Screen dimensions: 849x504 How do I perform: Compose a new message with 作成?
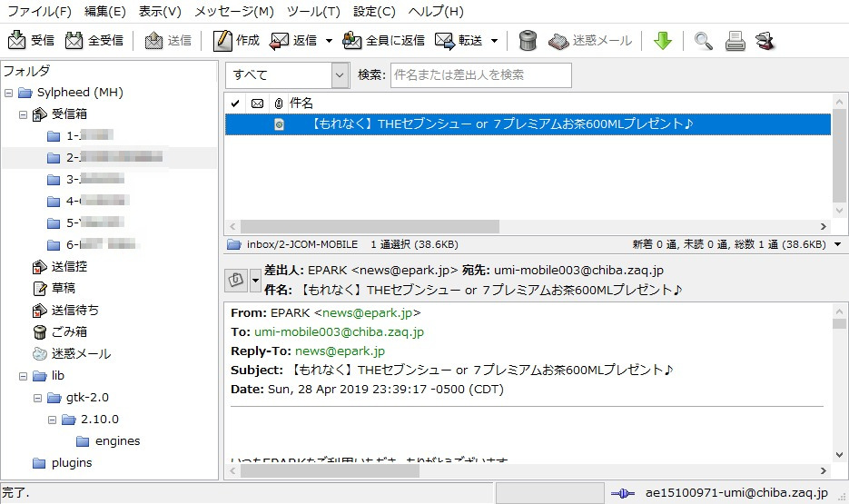coord(223,41)
